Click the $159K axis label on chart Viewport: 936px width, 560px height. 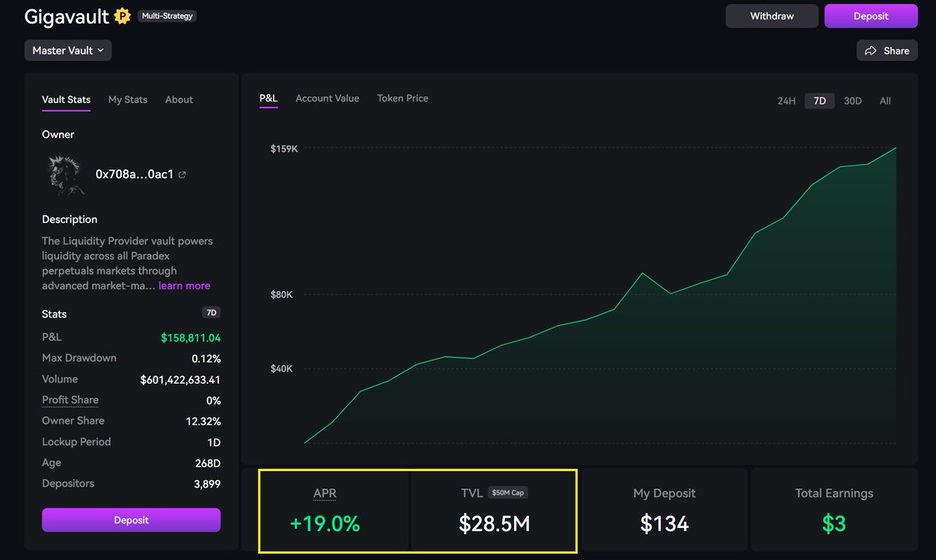284,148
